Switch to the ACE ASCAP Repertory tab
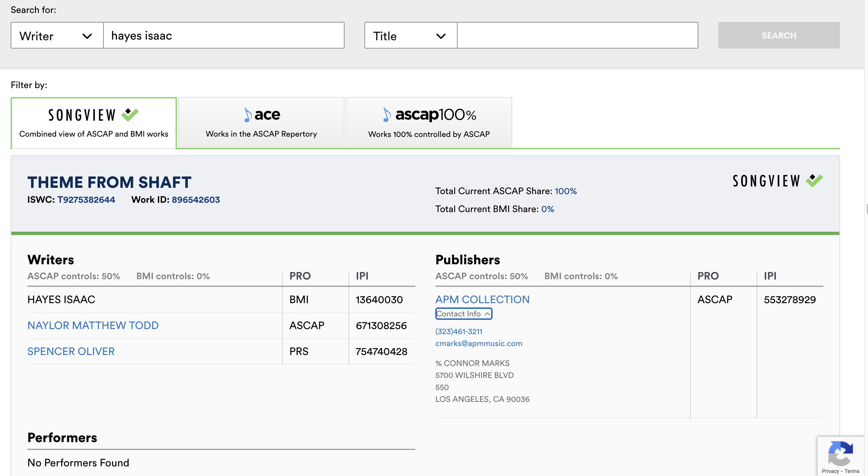The height and width of the screenshot is (476, 868). click(x=261, y=123)
